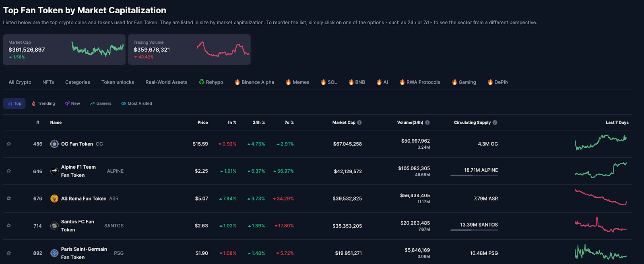
Task: Click the flame icon beside SOL
Action: click(323, 82)
